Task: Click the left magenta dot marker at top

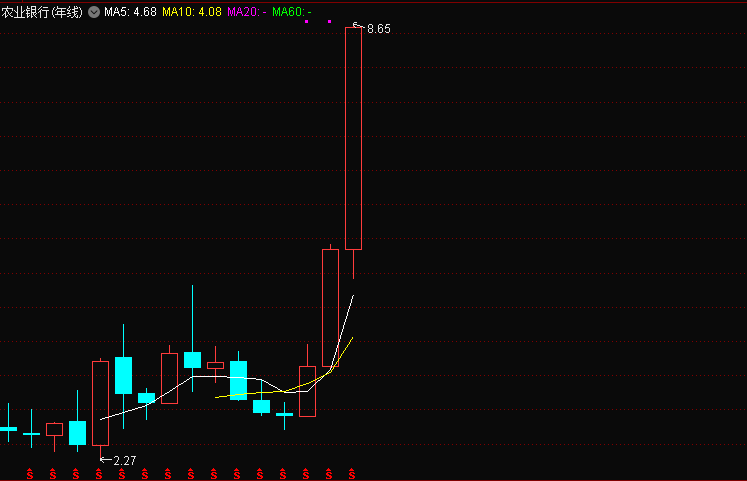Action: 307,22
